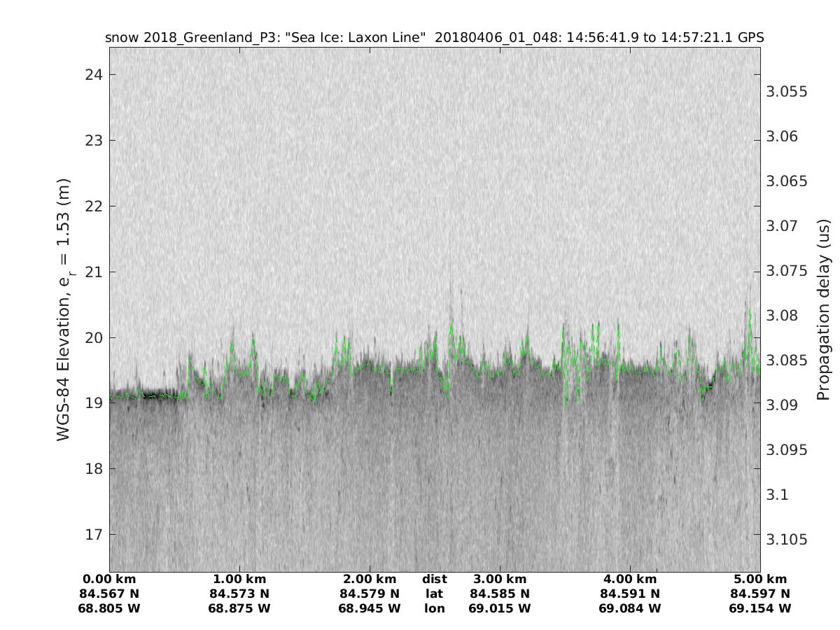
Task: Click the Propagation delay (us) axis label
Action: [x=823, y=309]
